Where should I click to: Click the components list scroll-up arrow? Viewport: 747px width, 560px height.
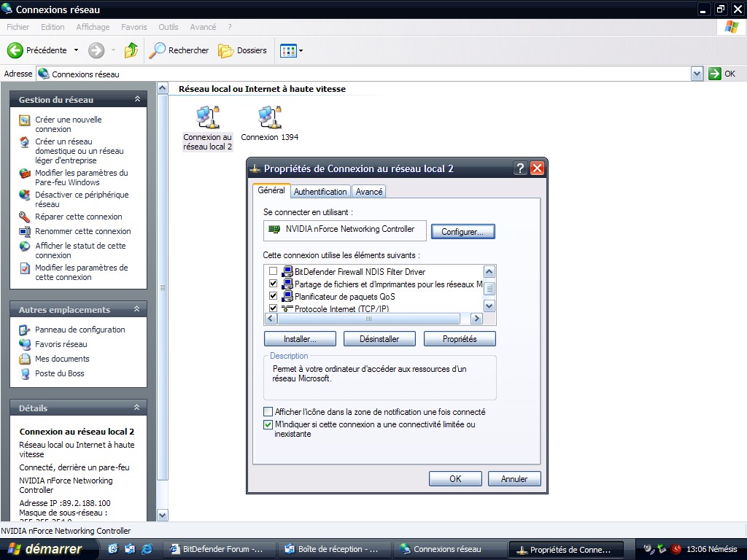[x=489, y=272]
